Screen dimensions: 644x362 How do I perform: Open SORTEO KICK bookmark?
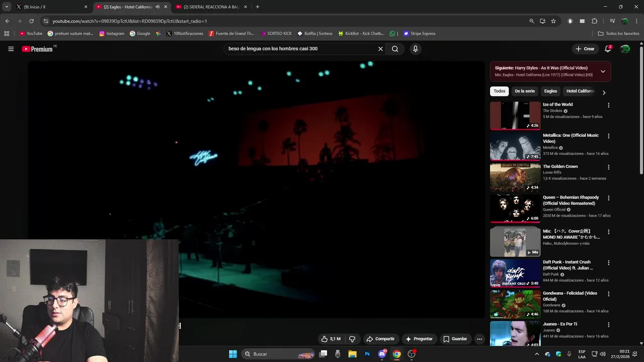[x=276, y=34]
